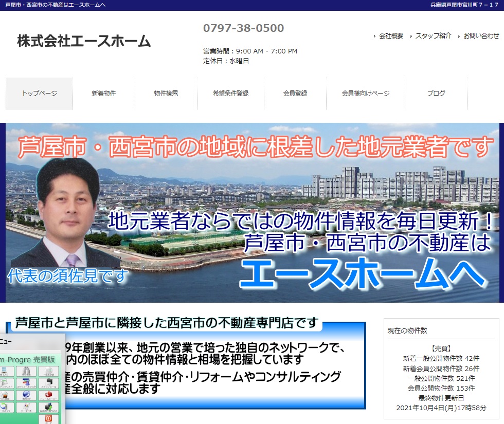Screen dimensions: 504x424
Task: Open the データ分析 chart icon
Action: pos(26,407)
